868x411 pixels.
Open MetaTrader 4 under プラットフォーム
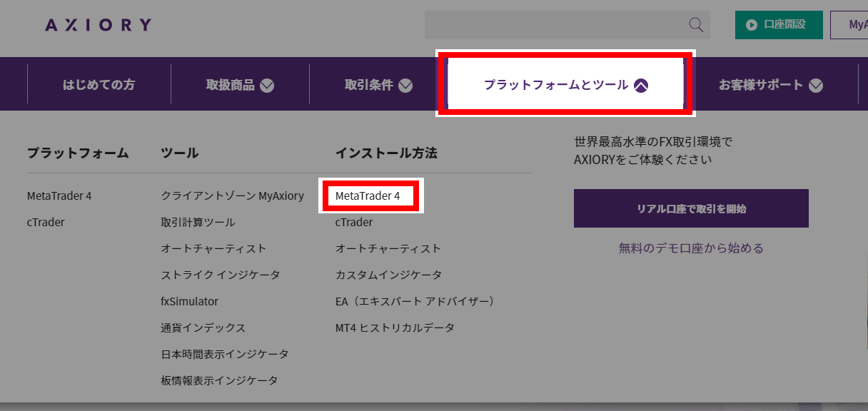pos(59,196)
